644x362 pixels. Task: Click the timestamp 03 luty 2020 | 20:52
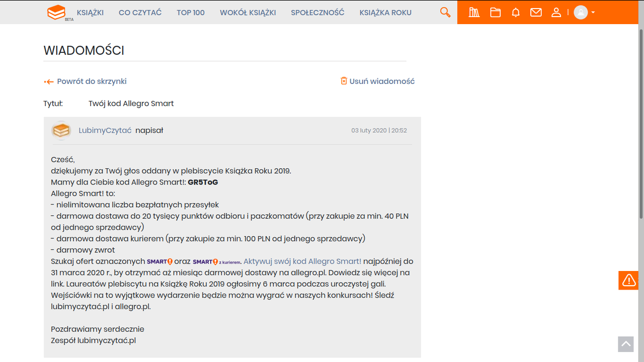click(379, 130)
